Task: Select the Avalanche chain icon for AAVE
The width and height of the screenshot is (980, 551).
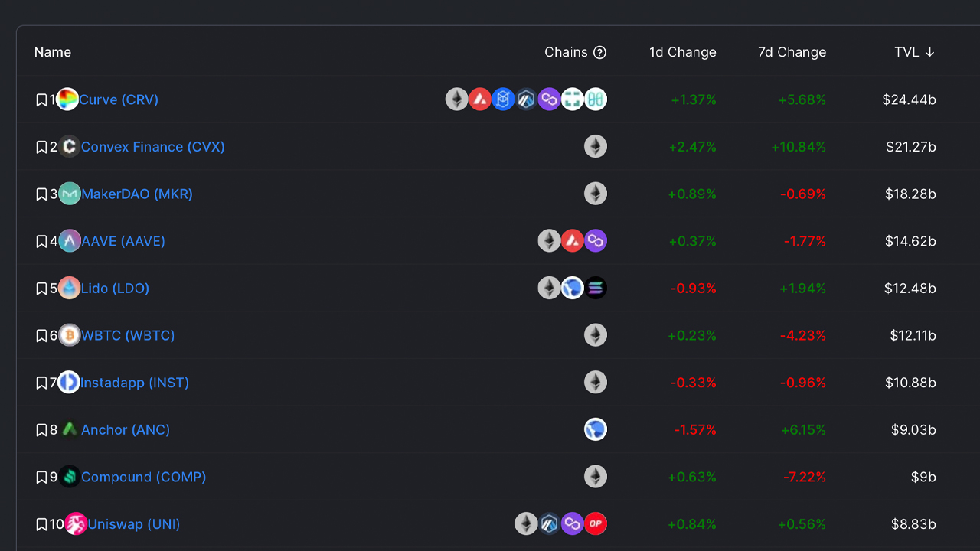Action: 572,240
